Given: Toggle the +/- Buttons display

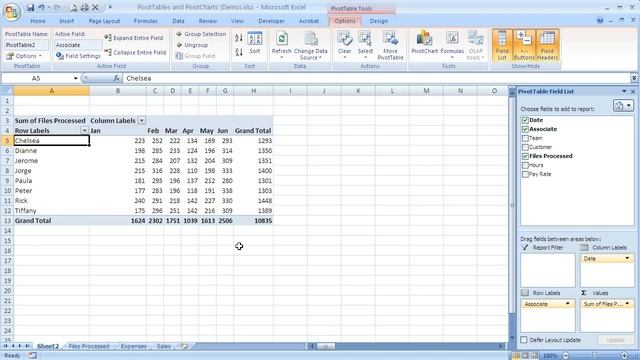Looking at the screenshot, I should click(524, 45).
